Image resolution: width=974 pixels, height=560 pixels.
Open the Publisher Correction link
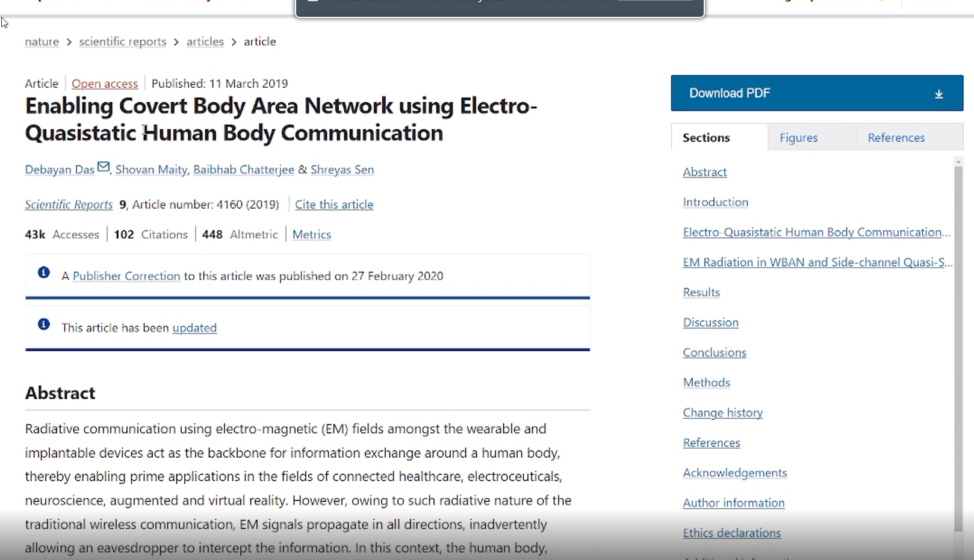(x=126, y=276)
